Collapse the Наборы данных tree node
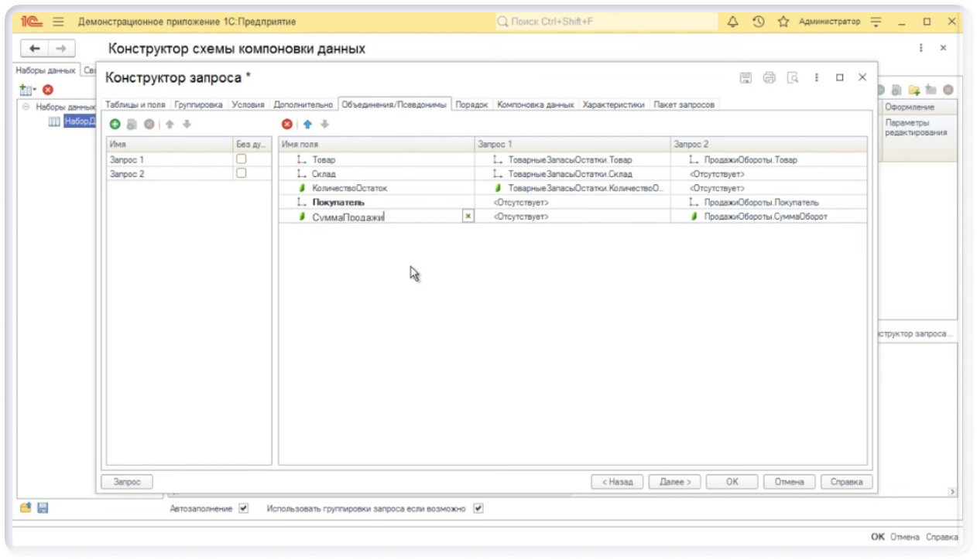The width and height of the screenshot is (977, 560). coord(26,107)
